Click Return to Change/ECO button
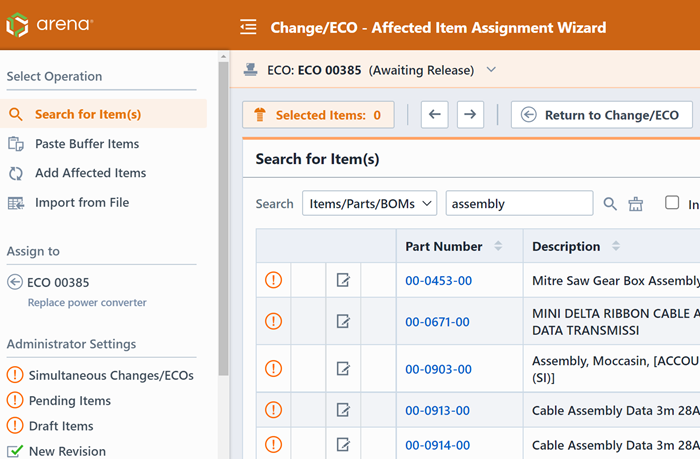700x459 pixels. tap(601, 115)
